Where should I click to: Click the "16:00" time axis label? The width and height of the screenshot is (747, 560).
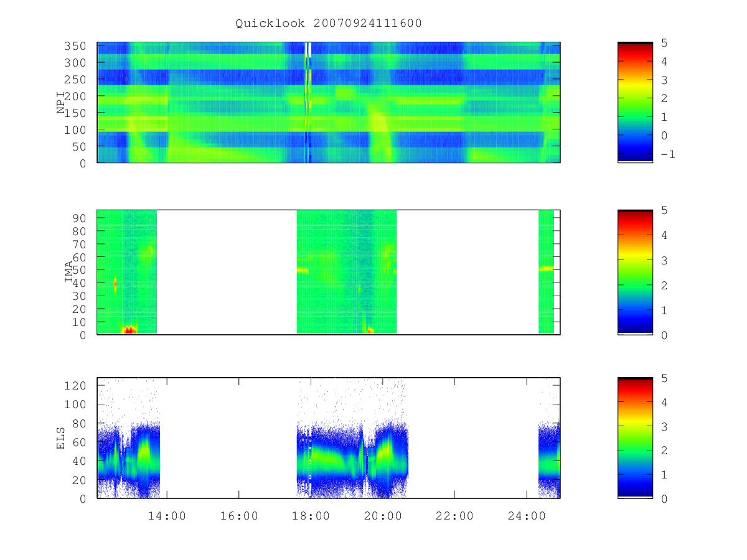(x=239, y=516)
